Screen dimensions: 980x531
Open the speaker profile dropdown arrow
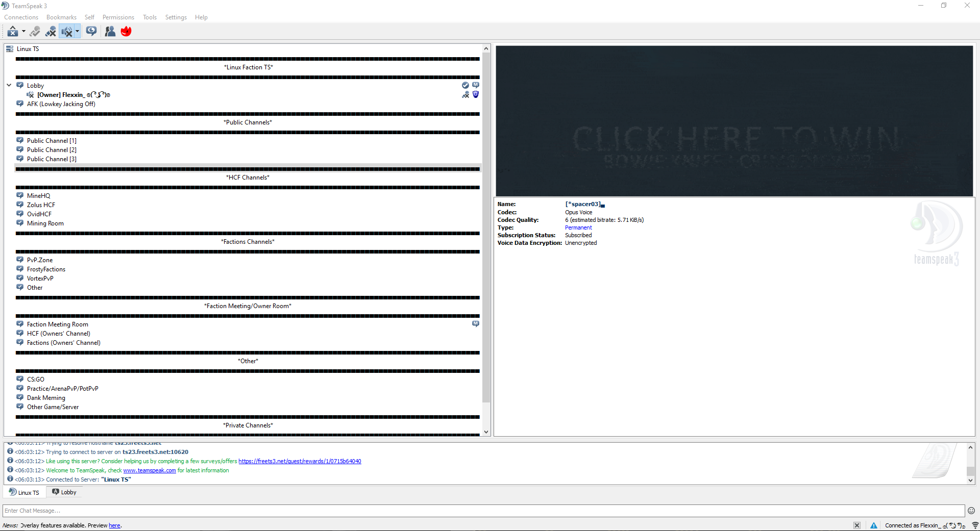(x=77, y=32)
